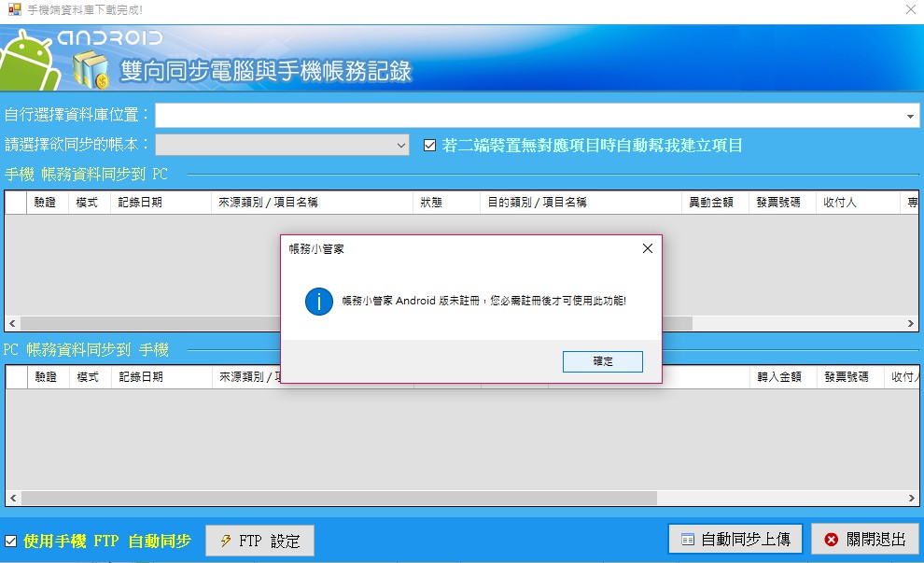Toggle 使用手機 FTP 自動同步 checkbox
This screenshot has width=924, height=563.
coord(10,541)
